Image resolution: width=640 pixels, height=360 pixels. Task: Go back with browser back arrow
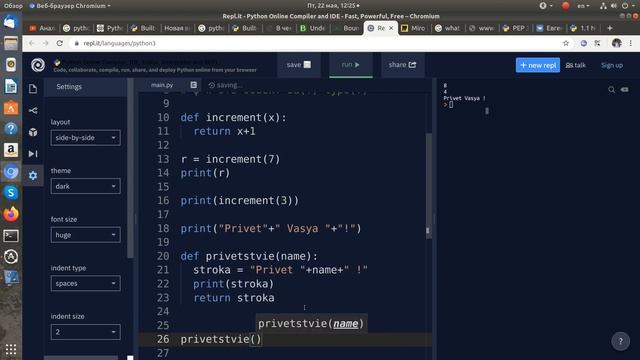click(x=32, y=43)
